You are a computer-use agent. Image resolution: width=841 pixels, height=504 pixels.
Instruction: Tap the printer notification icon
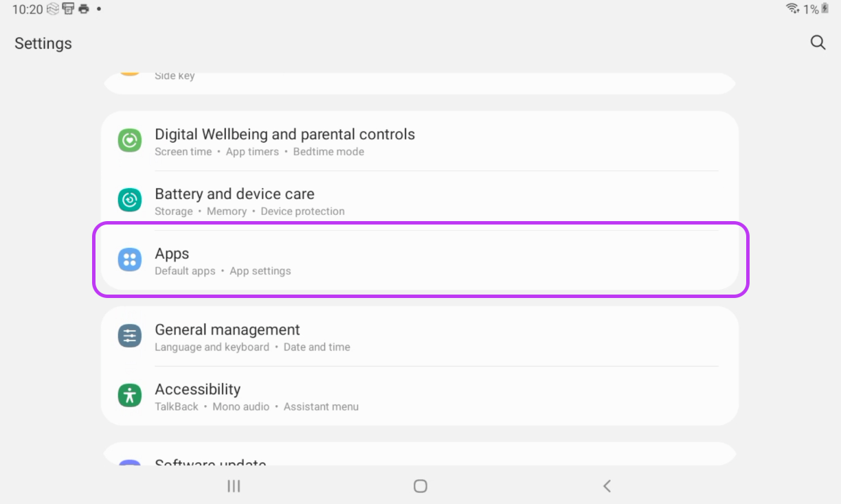tap(84, 10)
